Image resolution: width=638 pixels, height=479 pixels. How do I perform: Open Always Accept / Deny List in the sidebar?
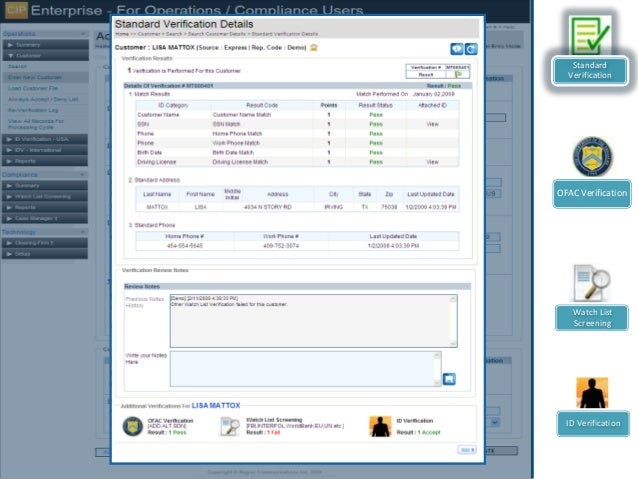point(43,99)
